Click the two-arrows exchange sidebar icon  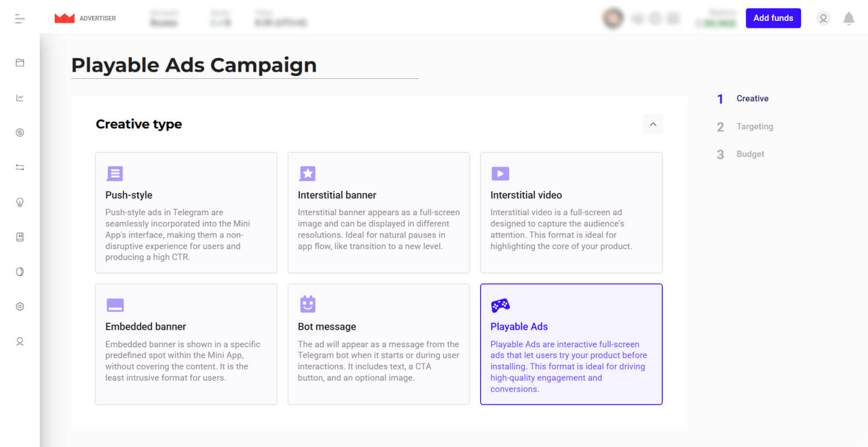[x=20, y=168]
